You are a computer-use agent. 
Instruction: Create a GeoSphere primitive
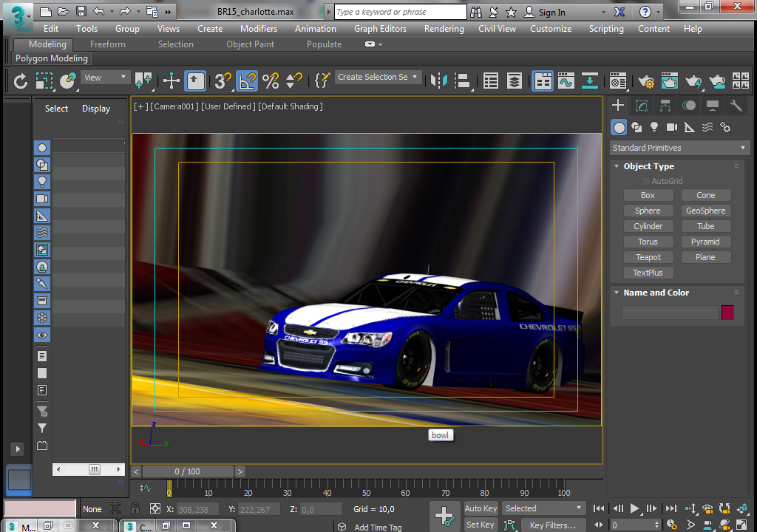pyautogui.click(x=706, y=211)
